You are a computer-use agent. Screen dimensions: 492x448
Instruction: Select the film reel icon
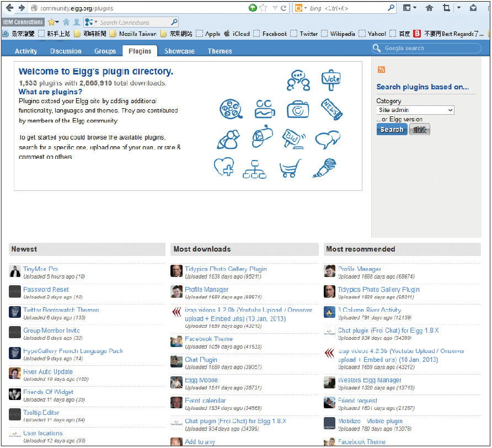tap(231, 109)
